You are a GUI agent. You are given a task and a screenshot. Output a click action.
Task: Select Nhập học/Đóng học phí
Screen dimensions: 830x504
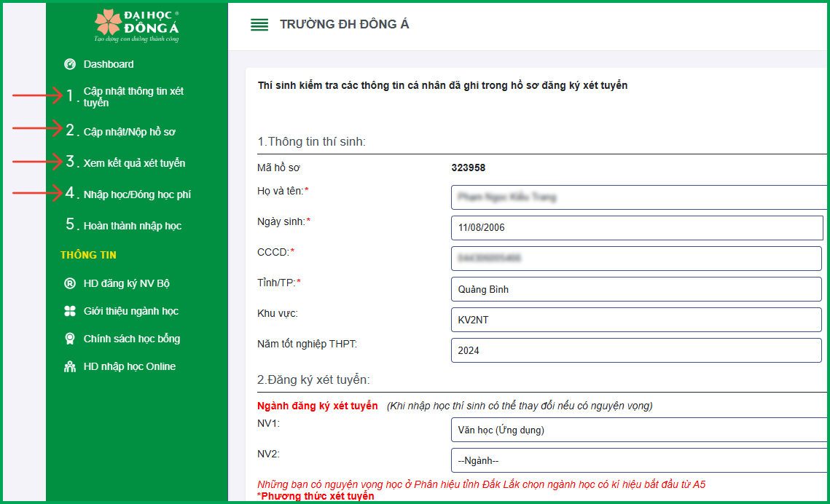[x=137, y=194]
